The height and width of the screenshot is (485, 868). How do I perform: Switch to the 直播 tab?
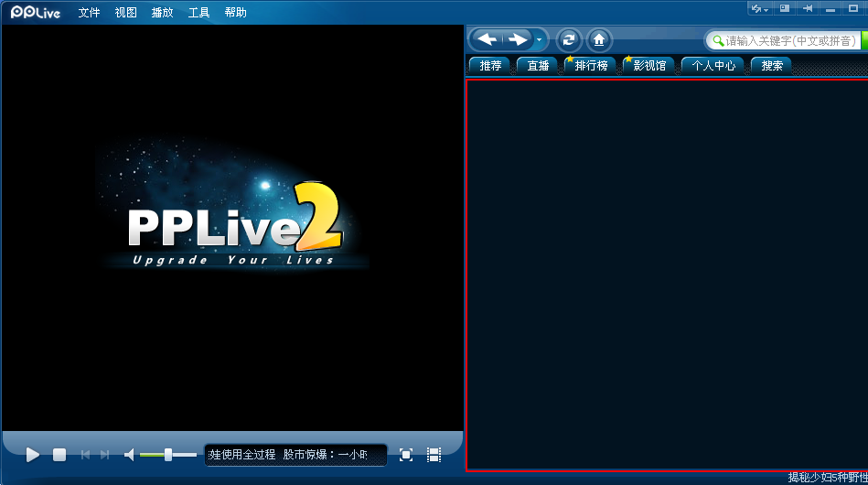(538, 65)
